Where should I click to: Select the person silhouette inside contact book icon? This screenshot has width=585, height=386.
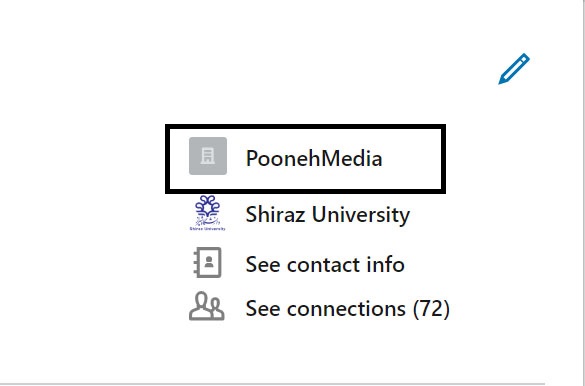[209, 261]
